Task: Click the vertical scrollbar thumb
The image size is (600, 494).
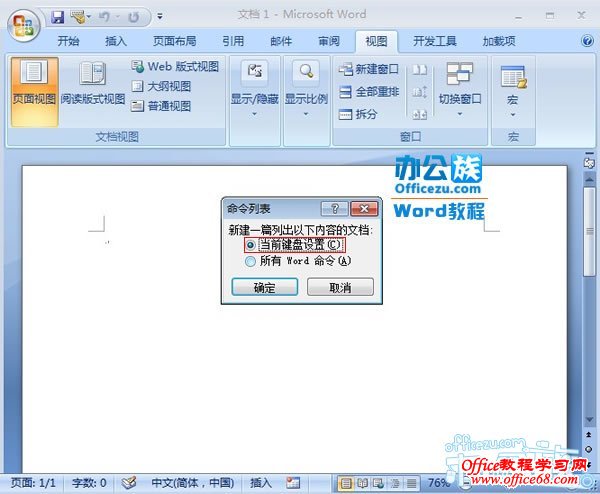Action: [589, 231]
